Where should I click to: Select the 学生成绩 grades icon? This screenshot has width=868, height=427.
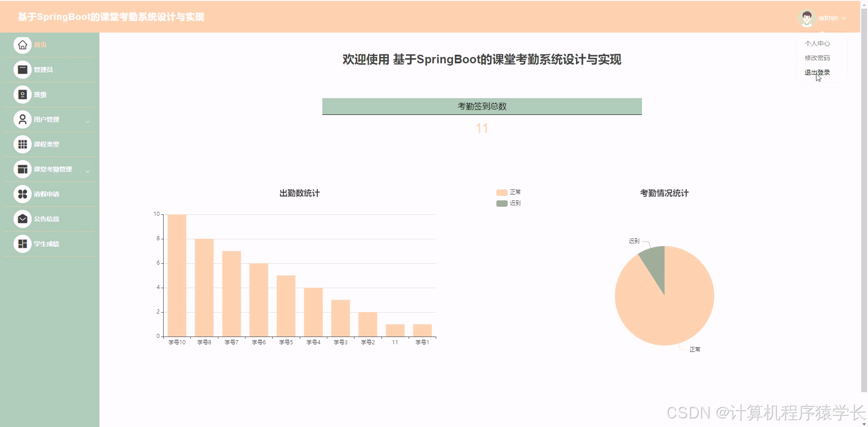point(22,244)
